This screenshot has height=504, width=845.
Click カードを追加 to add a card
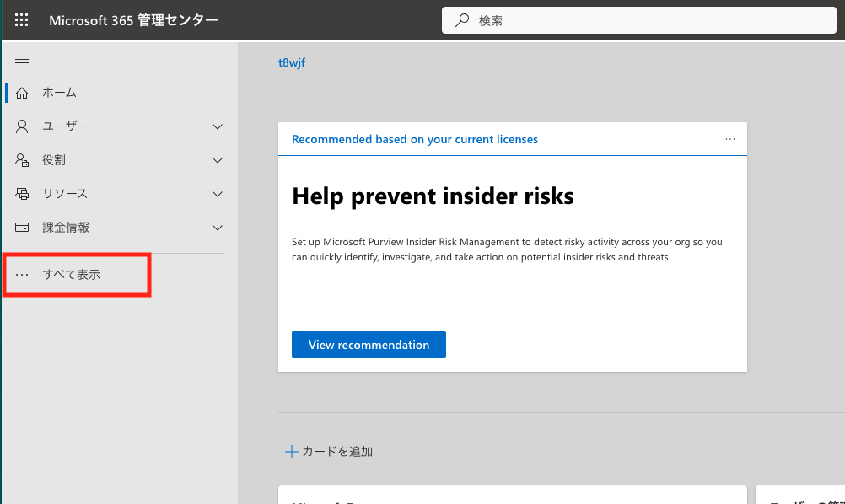pos(337,451)
